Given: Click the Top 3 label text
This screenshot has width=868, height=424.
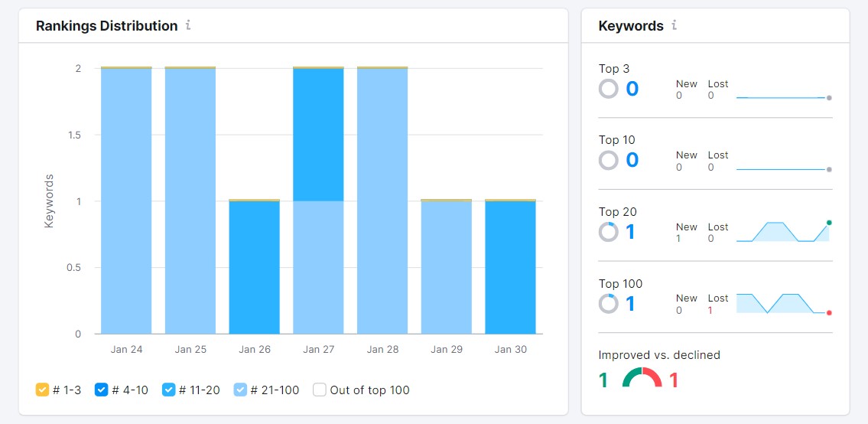Looking at the screenshot, I should (x=614, y=69).
